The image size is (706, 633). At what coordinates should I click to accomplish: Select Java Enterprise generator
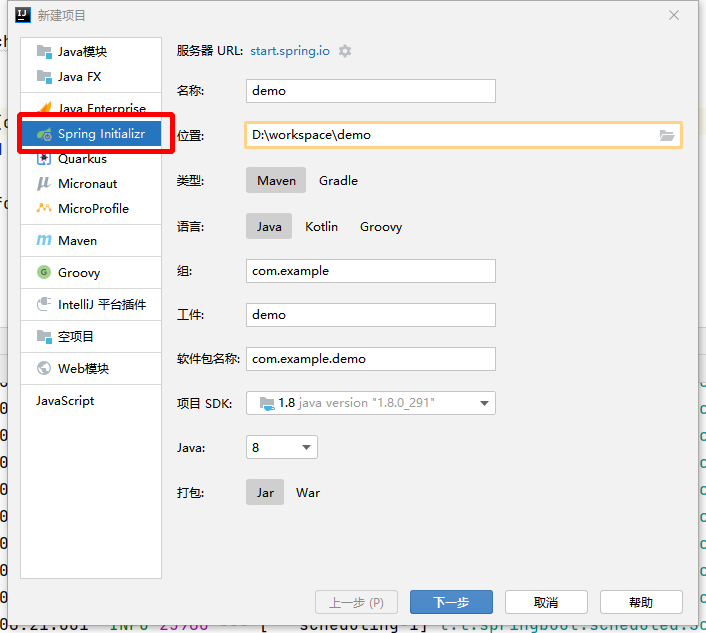(x=91, y=107)
